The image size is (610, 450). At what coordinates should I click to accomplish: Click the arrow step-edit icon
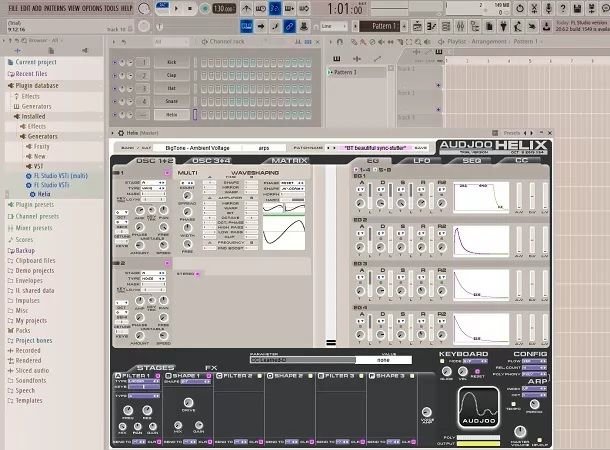pyautogui.click(x=261, y=26)
